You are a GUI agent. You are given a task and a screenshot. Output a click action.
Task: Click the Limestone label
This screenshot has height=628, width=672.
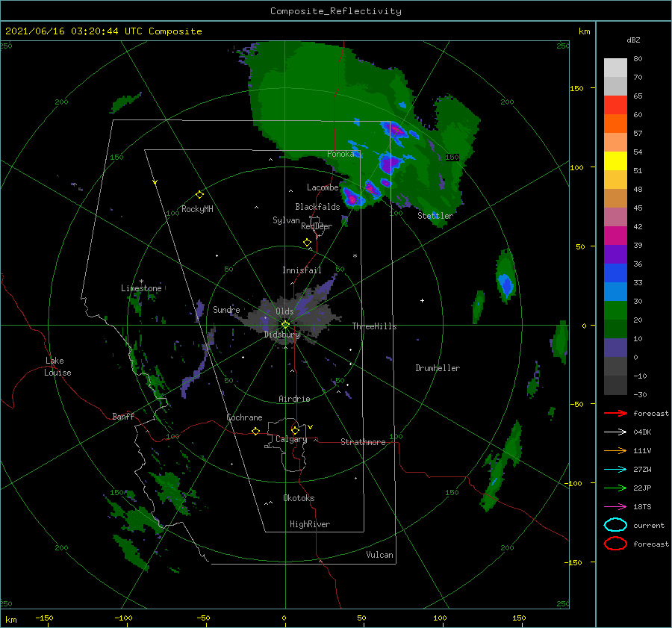point(141,288)
